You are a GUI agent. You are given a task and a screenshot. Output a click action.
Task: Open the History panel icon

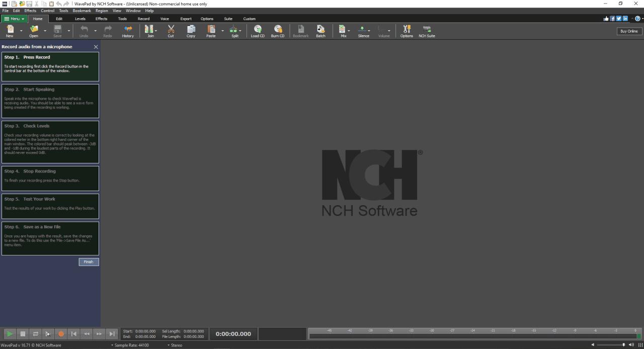128,30
